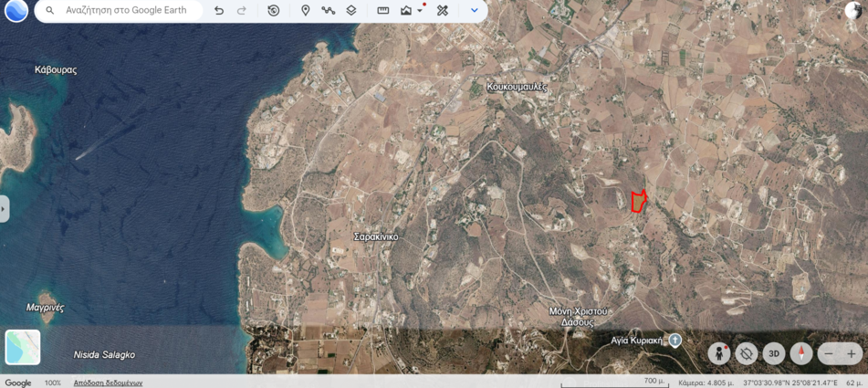Zoom in with the plus button

852,353
